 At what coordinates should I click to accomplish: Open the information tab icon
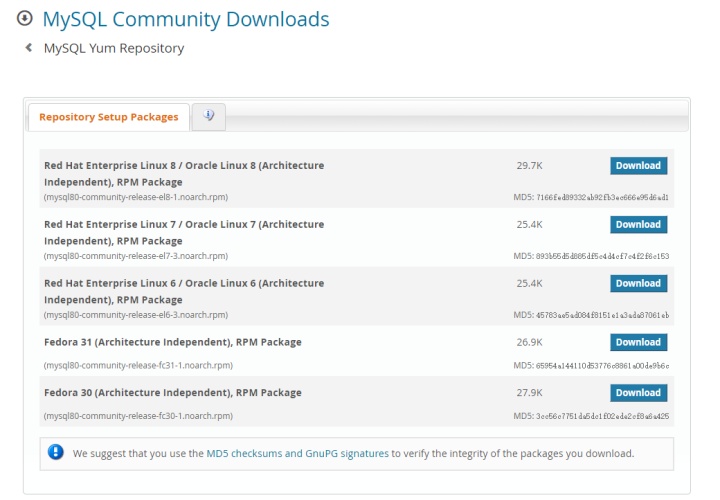pyautogui.click(x=208, y=117)
